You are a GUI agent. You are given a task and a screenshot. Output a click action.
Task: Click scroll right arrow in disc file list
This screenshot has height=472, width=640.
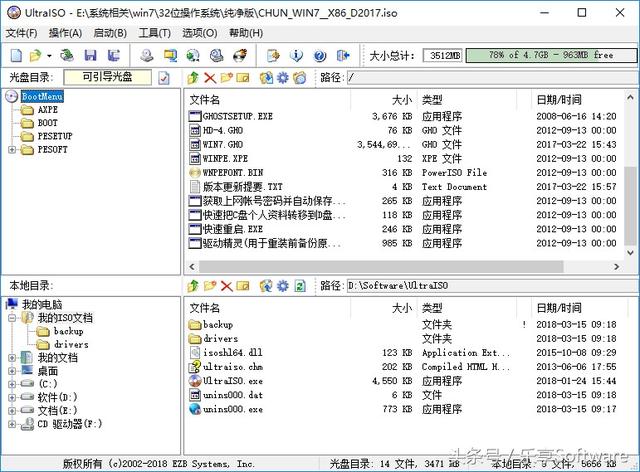pos(616,267)
